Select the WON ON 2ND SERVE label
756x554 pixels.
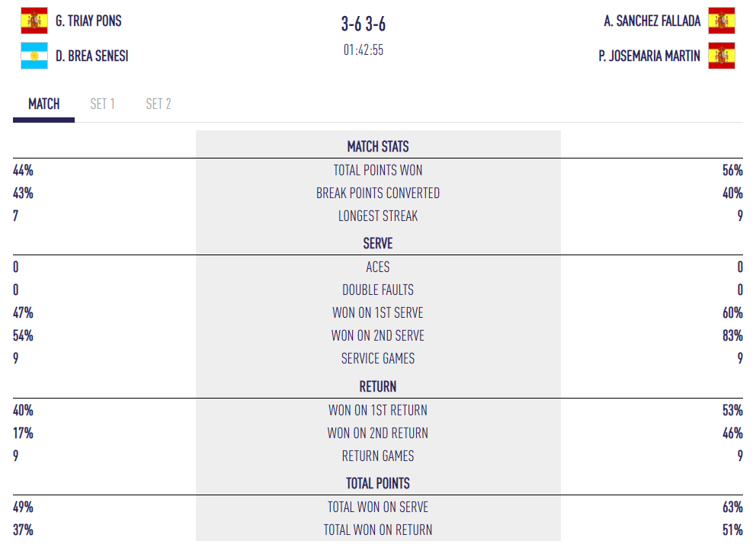(x=378, y=336)
